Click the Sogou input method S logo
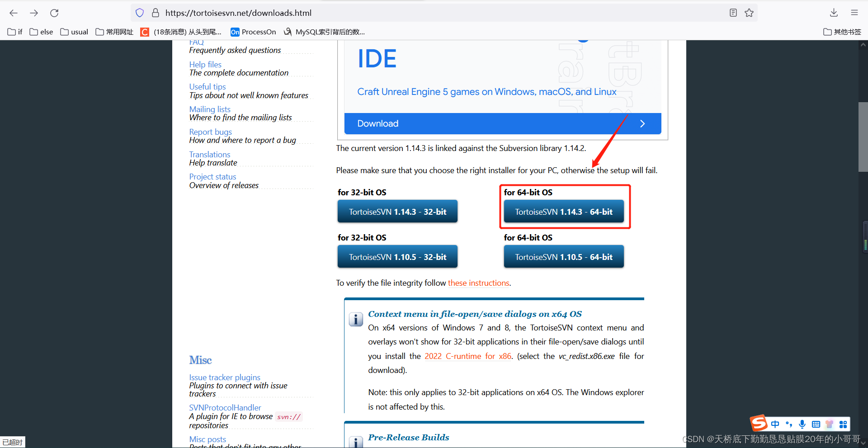The image size is (868, 448). [x=759, y=423]
